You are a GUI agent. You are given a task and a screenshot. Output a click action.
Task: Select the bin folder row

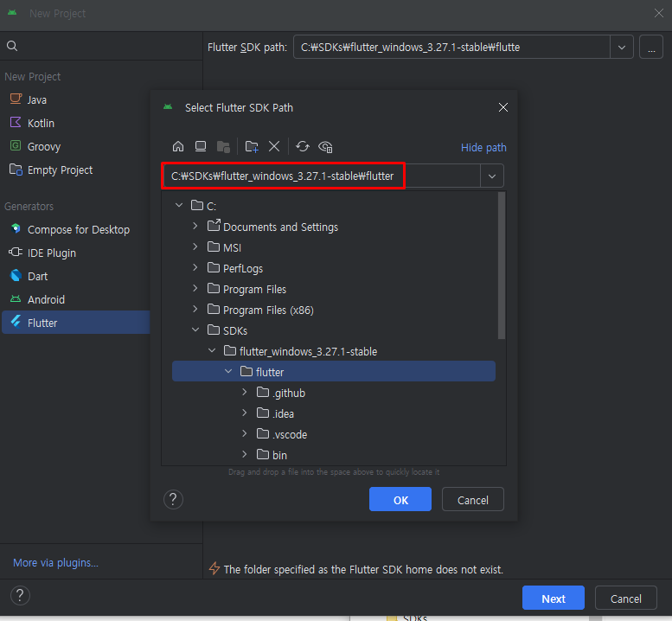(x=334, y=455)
